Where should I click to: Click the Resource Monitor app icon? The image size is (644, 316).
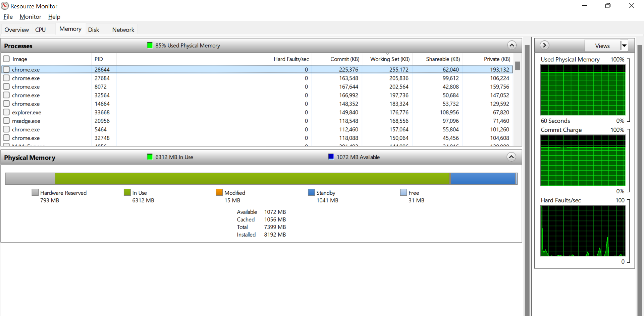[x=5, y=6]
